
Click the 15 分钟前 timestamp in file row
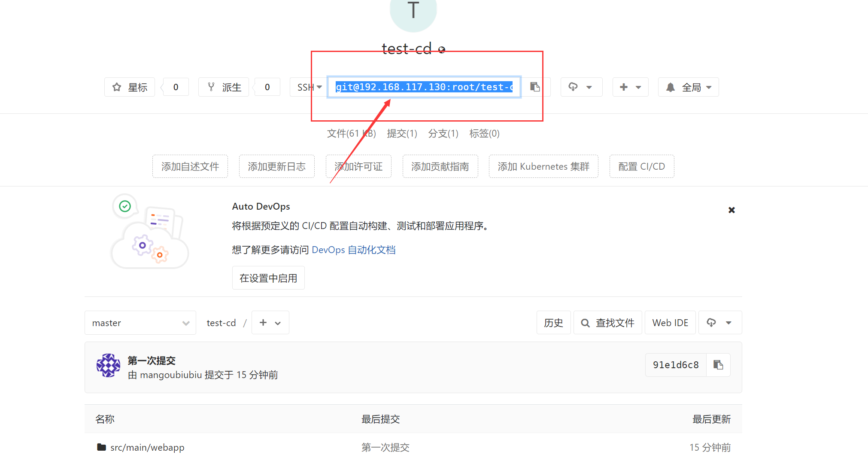click(710, 447)
